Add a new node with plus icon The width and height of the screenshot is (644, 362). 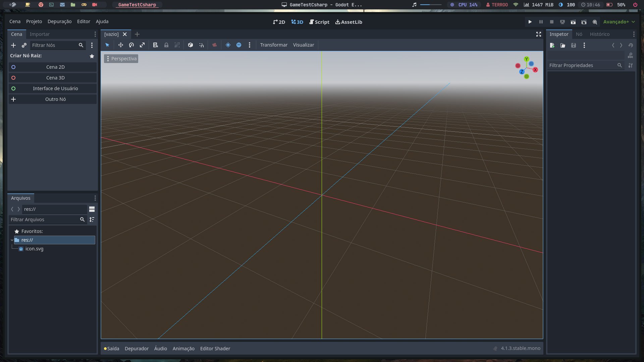click(x=13, y=45)
